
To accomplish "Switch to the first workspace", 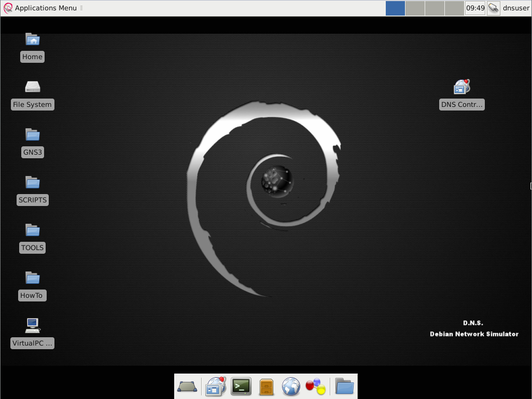I will tap(395, 8).
